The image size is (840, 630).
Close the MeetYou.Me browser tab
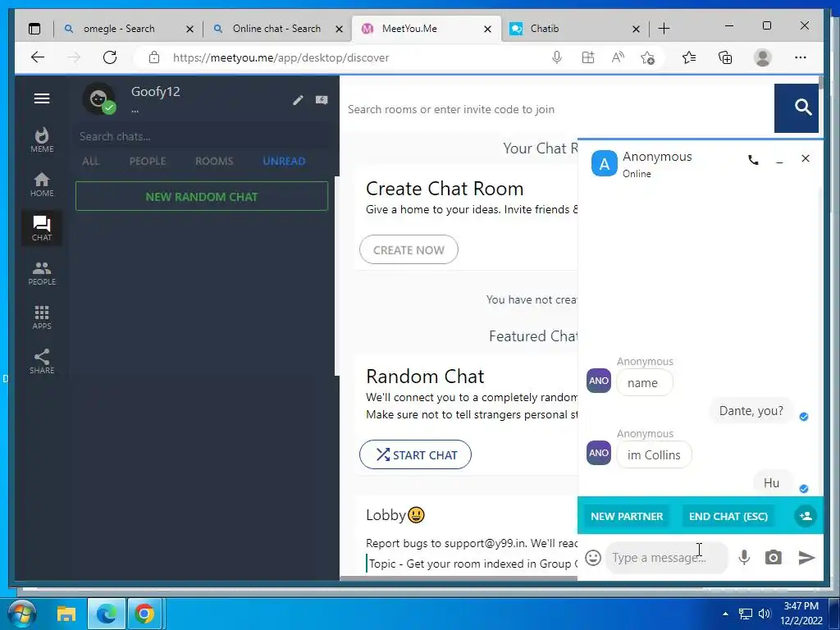click(487, 29)
